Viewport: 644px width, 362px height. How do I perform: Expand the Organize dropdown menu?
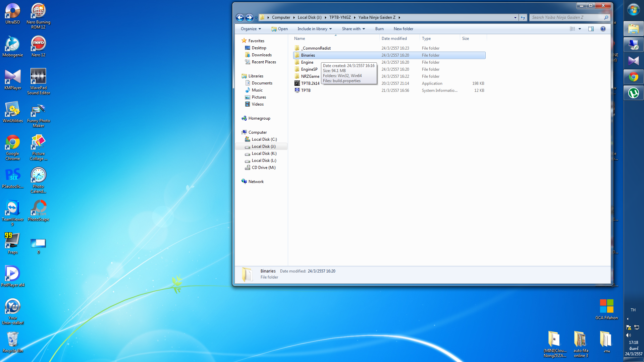coord(251,29)
